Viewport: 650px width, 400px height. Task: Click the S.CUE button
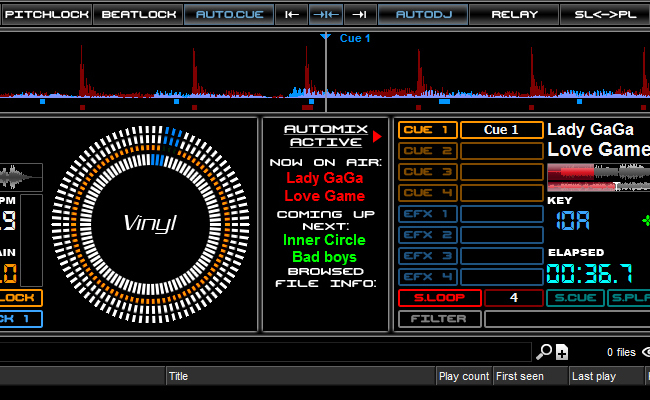575,298
